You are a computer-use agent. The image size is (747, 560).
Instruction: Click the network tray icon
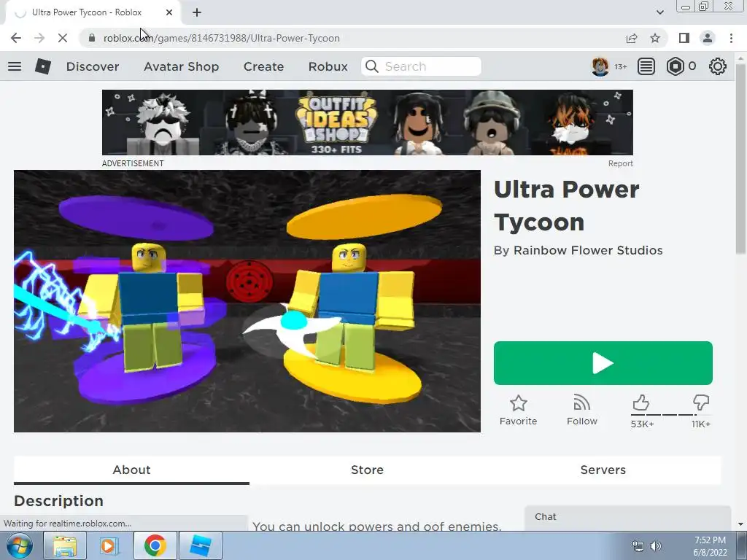click(x=638, y=546)
